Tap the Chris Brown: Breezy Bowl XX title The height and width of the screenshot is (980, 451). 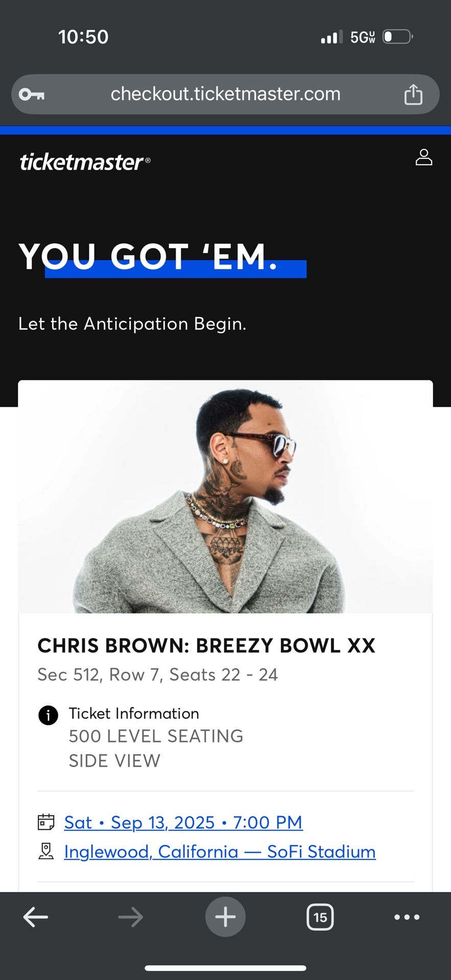[206, 646]
